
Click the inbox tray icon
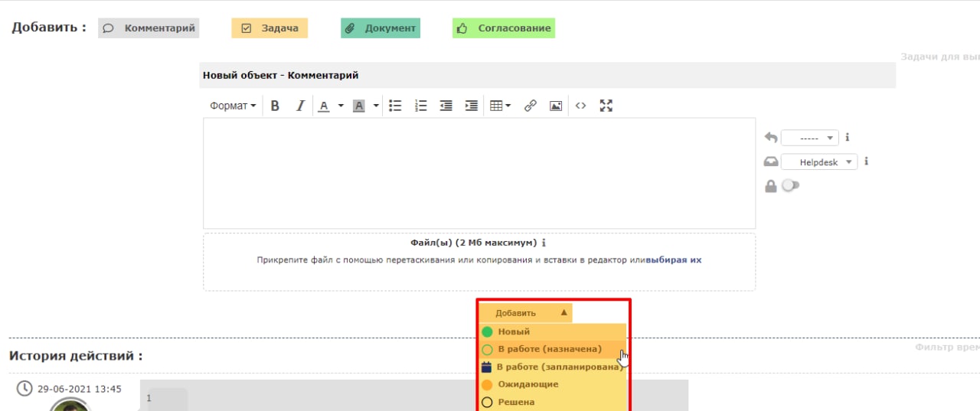[771, 162]
